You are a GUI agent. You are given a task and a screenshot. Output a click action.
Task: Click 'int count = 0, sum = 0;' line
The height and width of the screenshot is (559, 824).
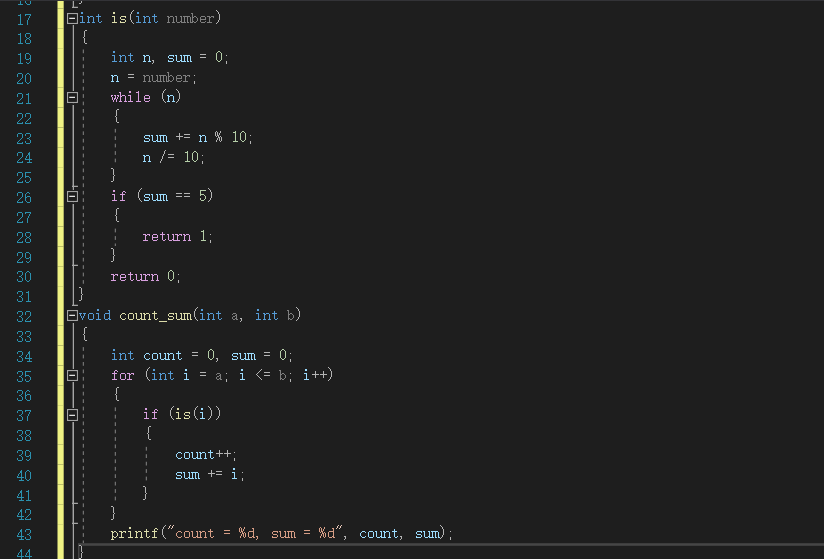tap(201, 356)
